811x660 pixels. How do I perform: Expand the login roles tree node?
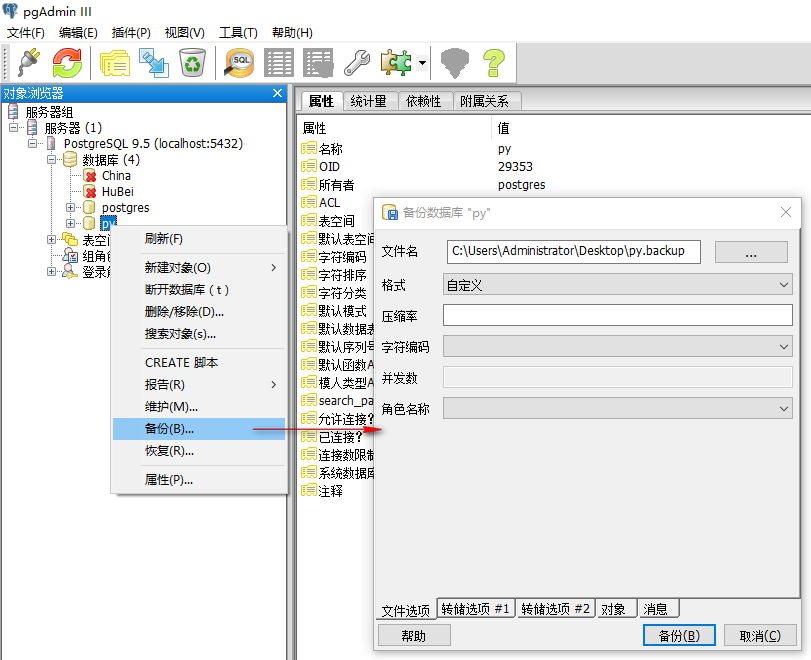51,272
